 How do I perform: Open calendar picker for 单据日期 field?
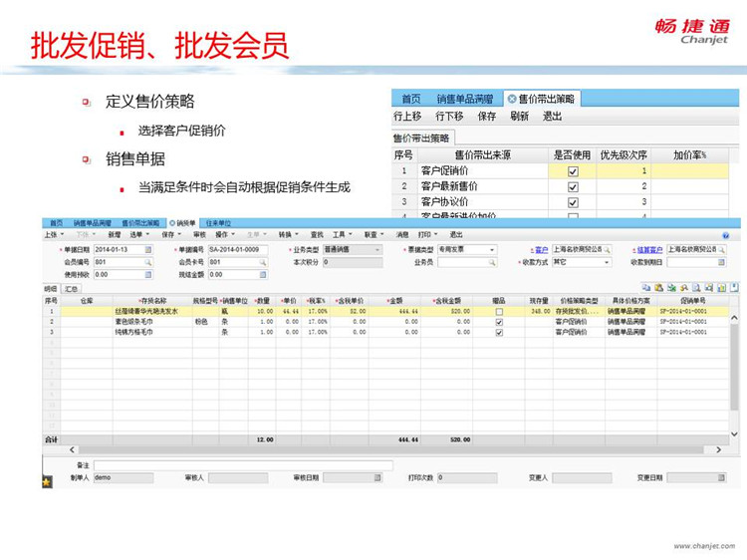click(148, 250)
